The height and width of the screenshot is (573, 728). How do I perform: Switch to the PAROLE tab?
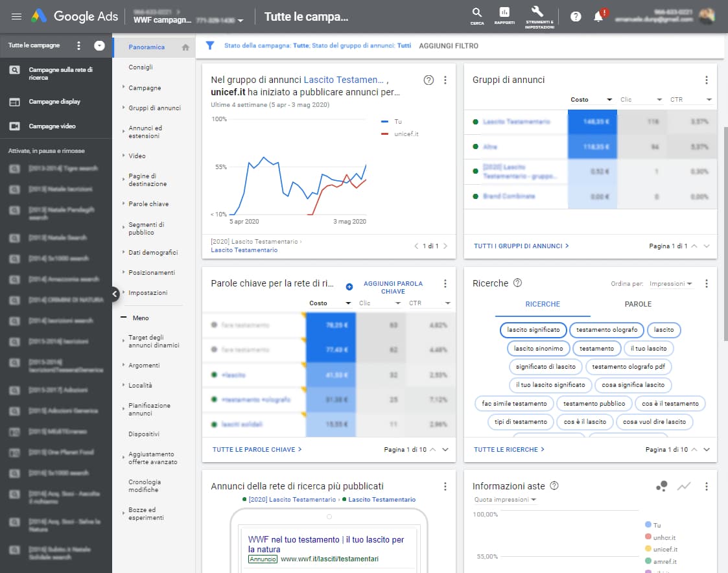[x=638, y=304]
